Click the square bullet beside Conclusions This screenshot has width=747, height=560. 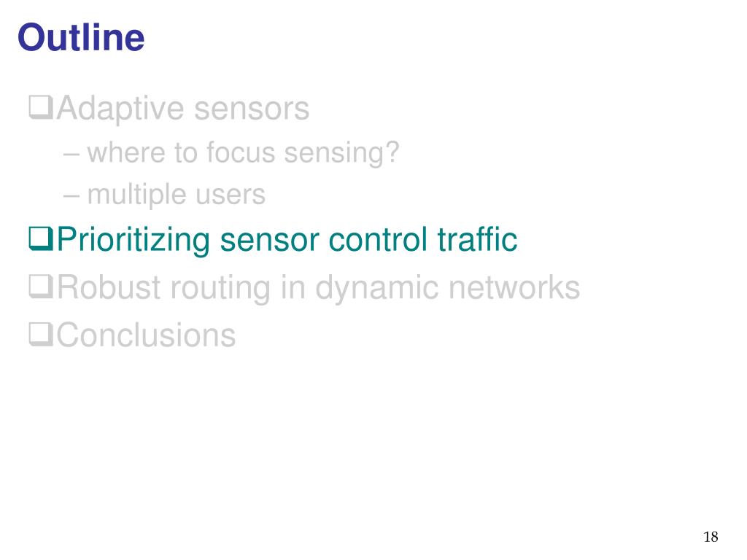[x=41, y=335]
